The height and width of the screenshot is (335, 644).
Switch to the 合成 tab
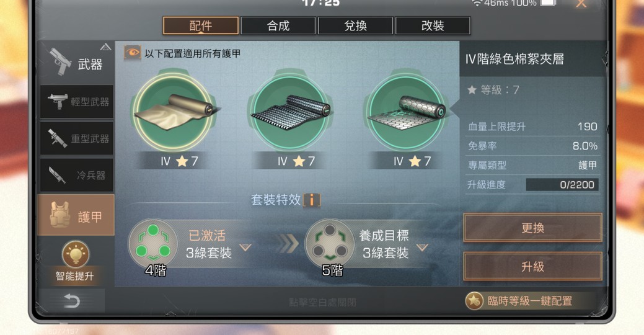[278, 26]
